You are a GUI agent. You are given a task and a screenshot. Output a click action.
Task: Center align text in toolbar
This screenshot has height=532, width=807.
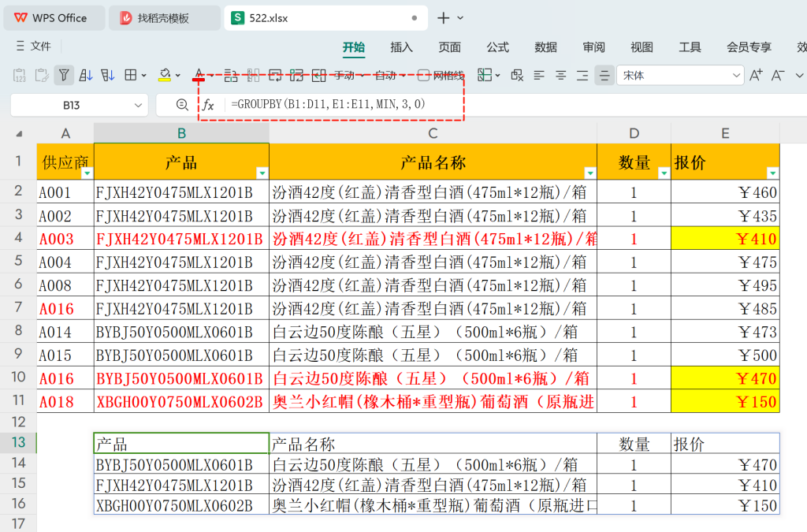pyautogui.click(x=560, y=76)
